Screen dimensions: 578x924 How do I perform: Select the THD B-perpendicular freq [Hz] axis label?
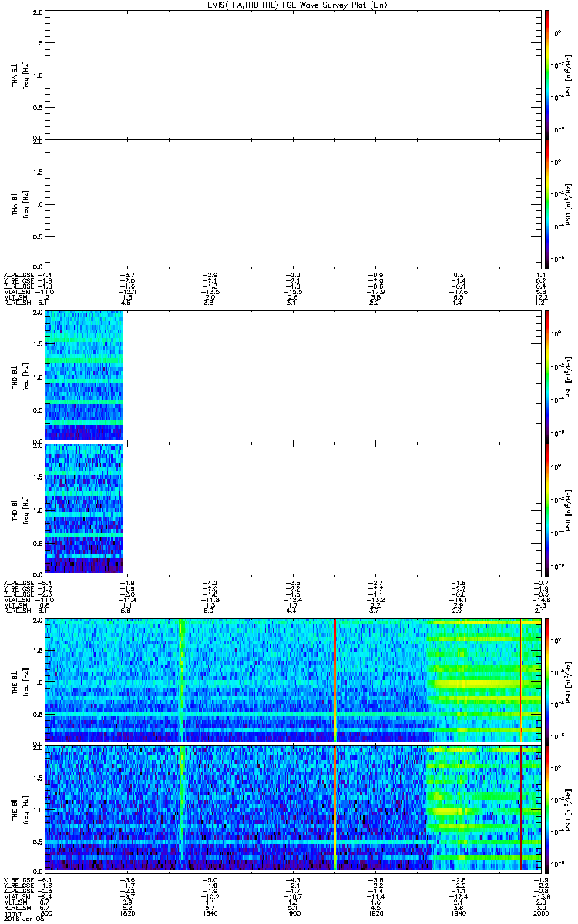(x=26, y=376)
